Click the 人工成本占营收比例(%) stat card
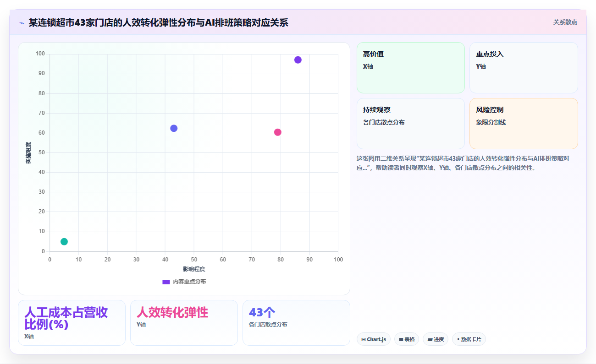Viewport: 596px width, 364px height. 72,323
